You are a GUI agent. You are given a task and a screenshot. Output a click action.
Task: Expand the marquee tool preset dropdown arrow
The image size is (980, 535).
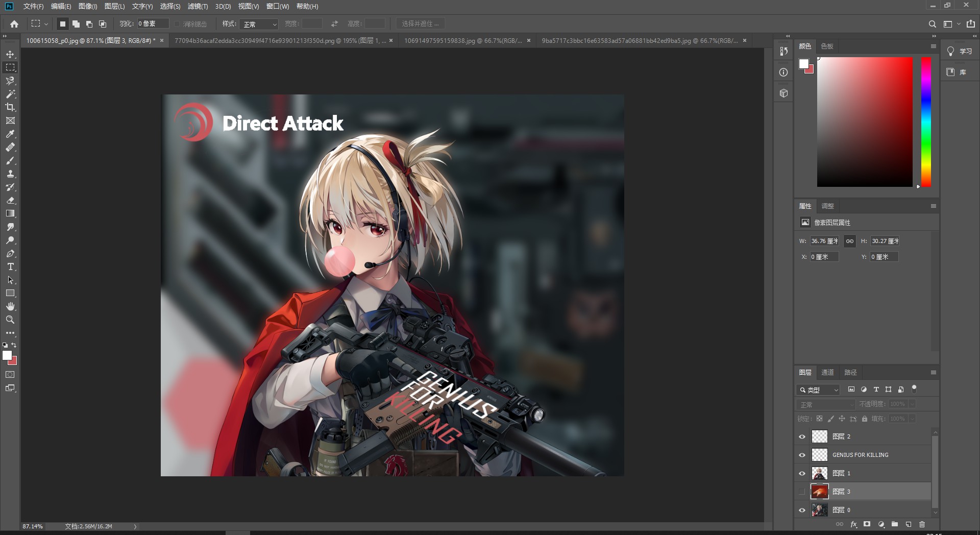(46, 24)
